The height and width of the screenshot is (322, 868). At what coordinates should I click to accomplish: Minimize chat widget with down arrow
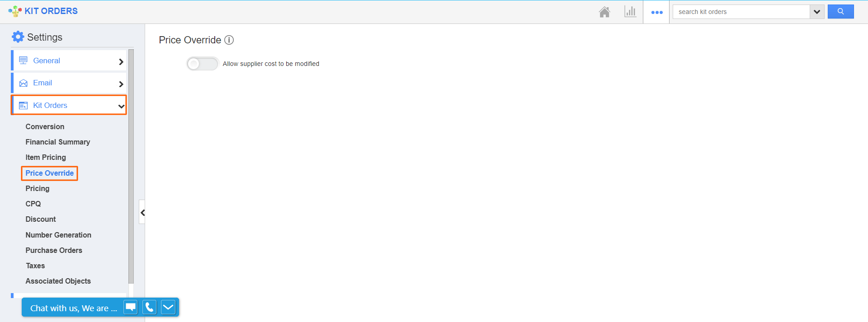[x=168, y=307]
